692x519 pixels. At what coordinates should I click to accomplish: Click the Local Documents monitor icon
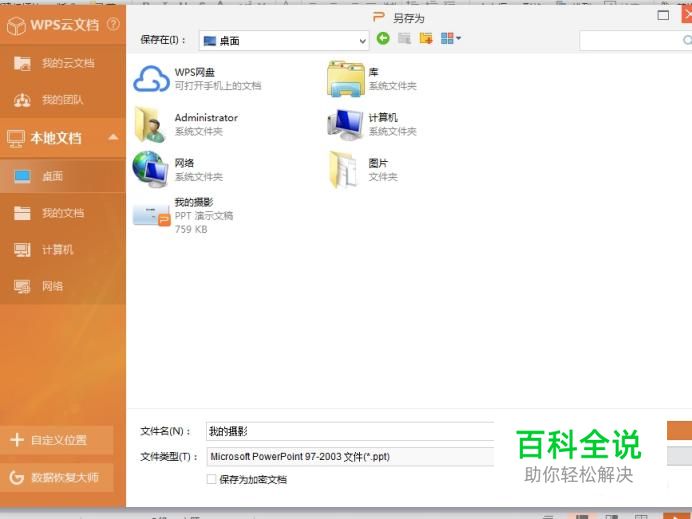[x=16, y=139]
